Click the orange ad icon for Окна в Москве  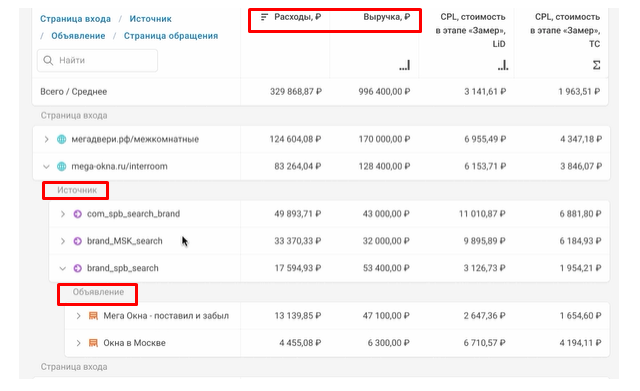93,343
